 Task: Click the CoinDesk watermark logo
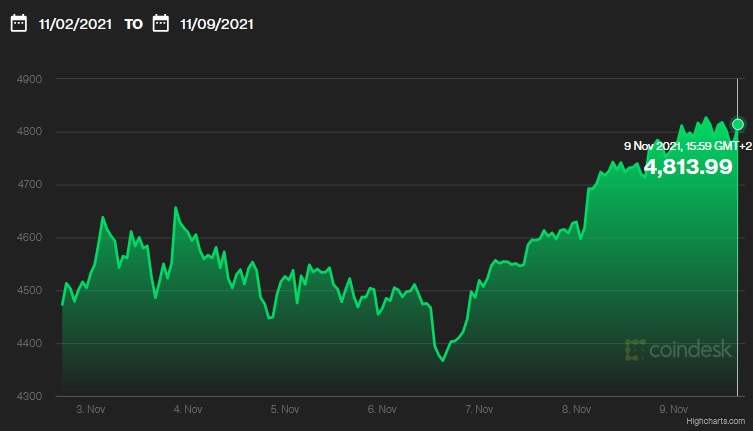pyautogui.click(x=678, y=350)
